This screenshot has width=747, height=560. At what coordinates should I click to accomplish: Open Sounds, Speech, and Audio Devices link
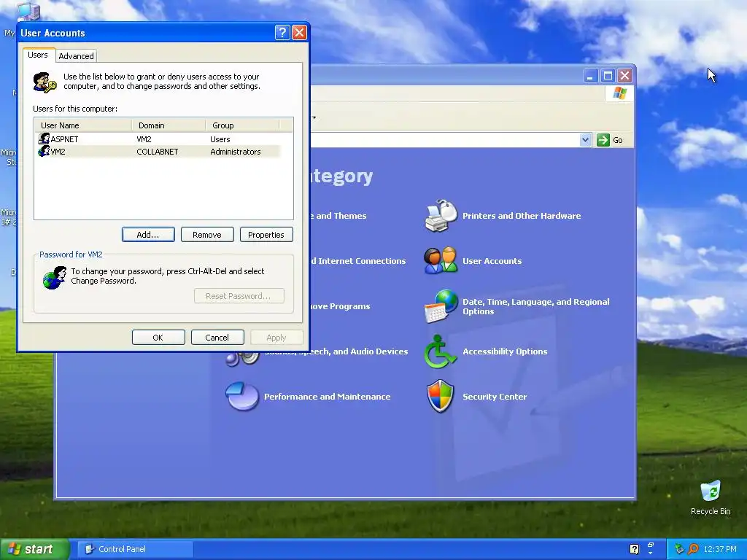coord(336,351)
